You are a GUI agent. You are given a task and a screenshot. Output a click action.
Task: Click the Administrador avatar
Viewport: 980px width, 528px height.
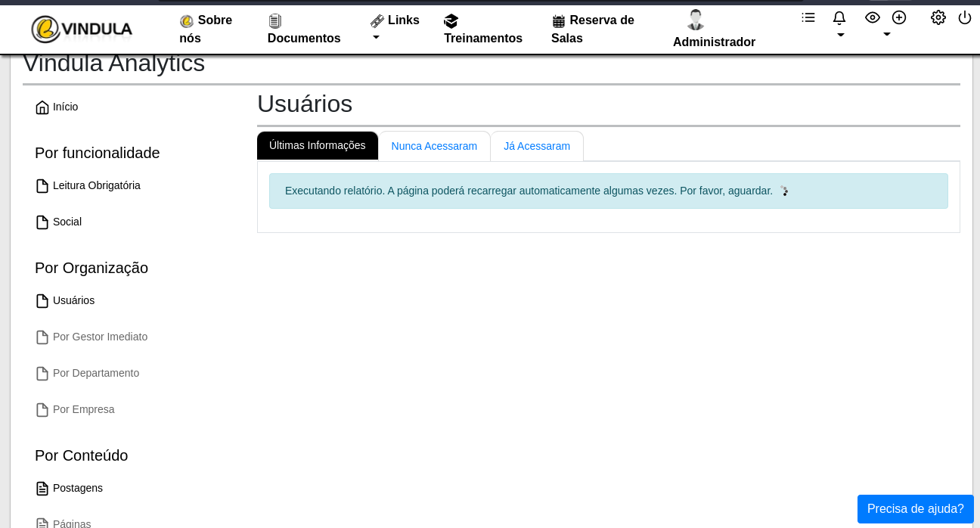(696, 20)
